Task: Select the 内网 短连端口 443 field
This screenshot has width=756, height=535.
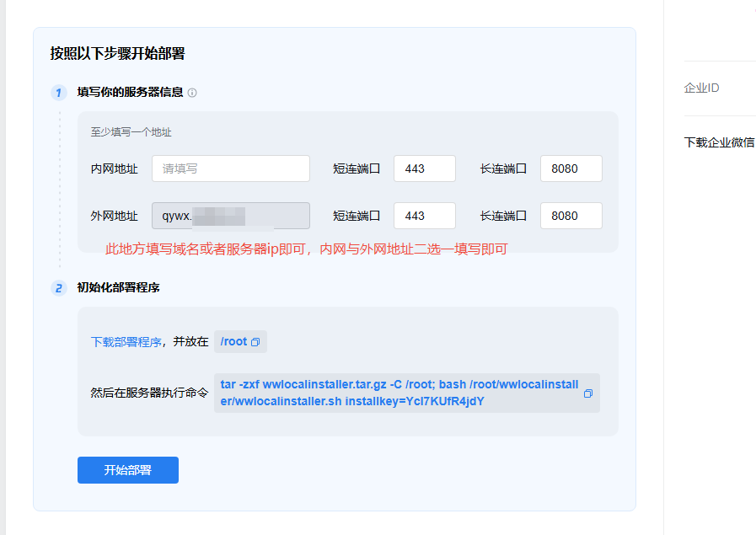Action: pyautogui.click(x=424, y=169)
